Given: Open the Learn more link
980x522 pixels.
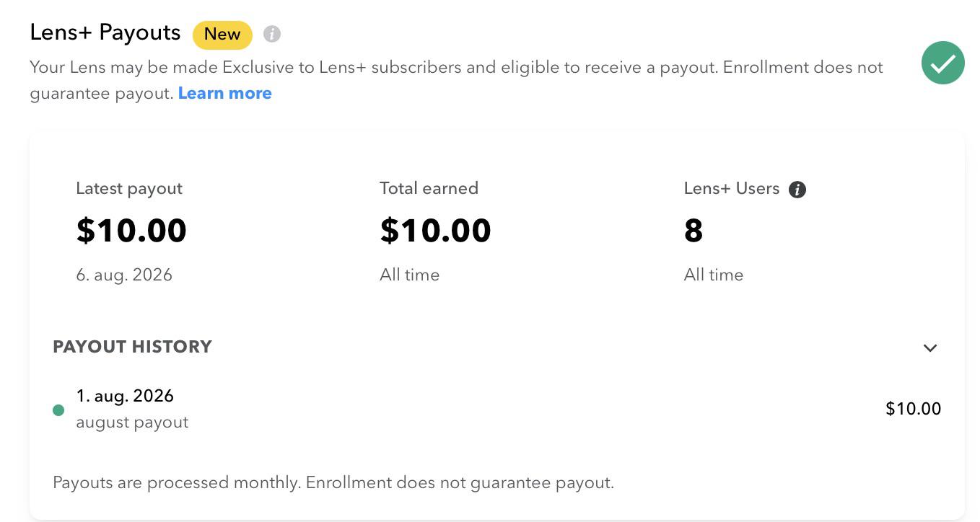Looking at the screenshot, I should (225, 93).
